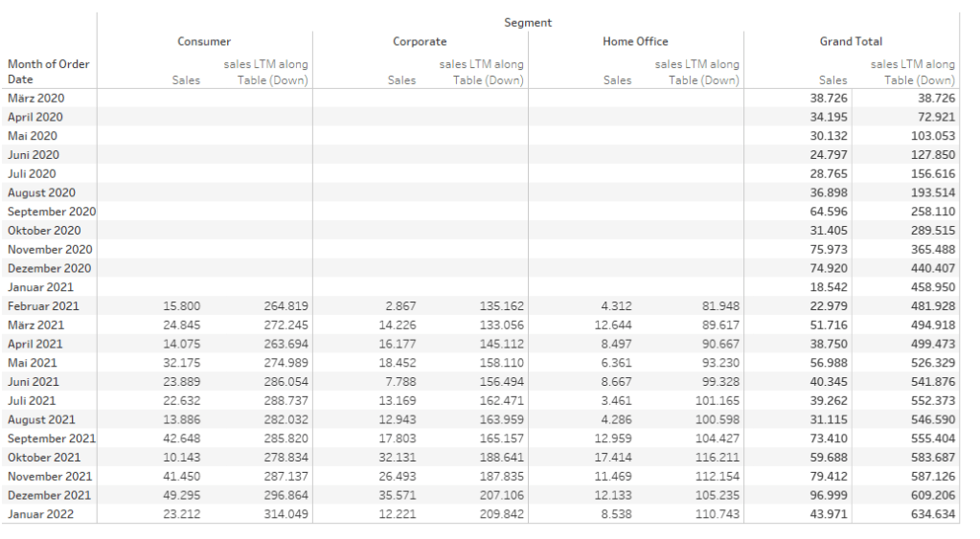This screenshot has width=980, height=539.
Task: Click Corporate LTM value 209.842
Action: (x=501, y=514)
